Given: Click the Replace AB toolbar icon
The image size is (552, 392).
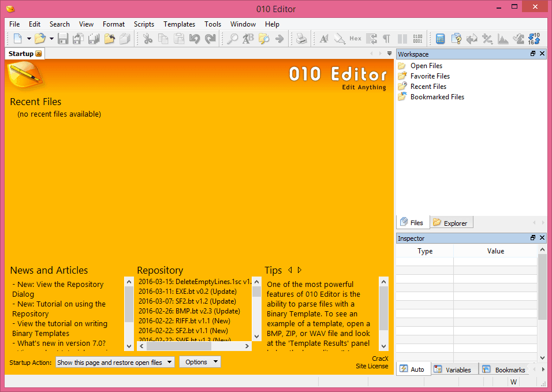Looking at the screenshot, I should pos(248,38).
